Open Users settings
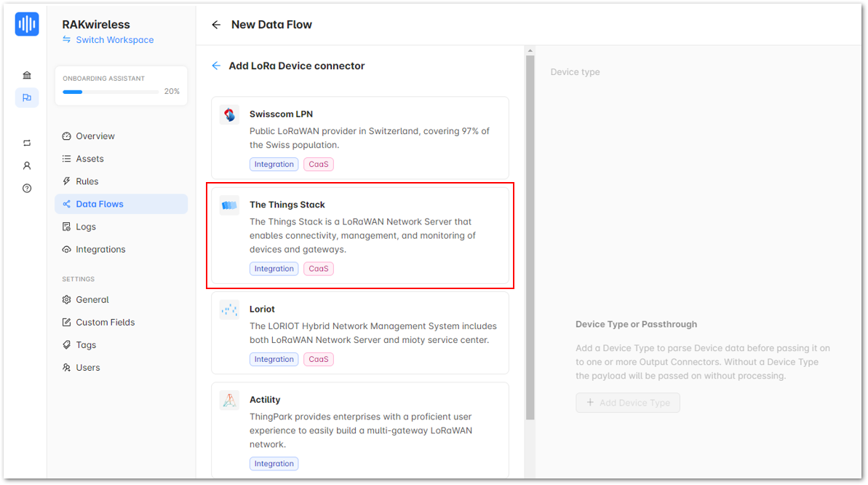This screenshot has height=485, width=868. coord(122,368)
